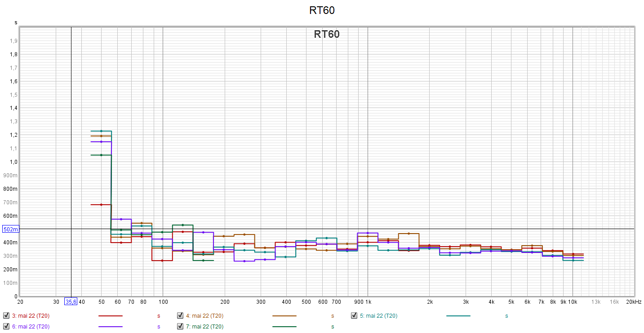Click the purple data point at 1 kHz
This screenshot has height=333, width=644.
[x=368, y=233]
